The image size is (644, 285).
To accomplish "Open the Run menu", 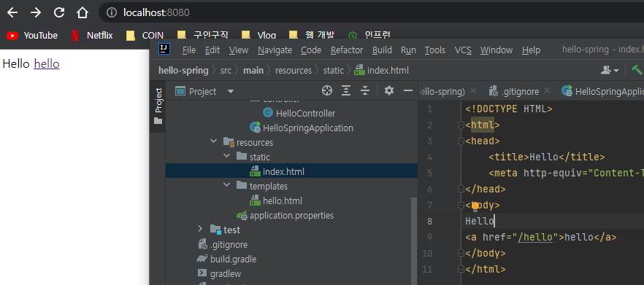I will pyautogui.click(x=408, y=50).
